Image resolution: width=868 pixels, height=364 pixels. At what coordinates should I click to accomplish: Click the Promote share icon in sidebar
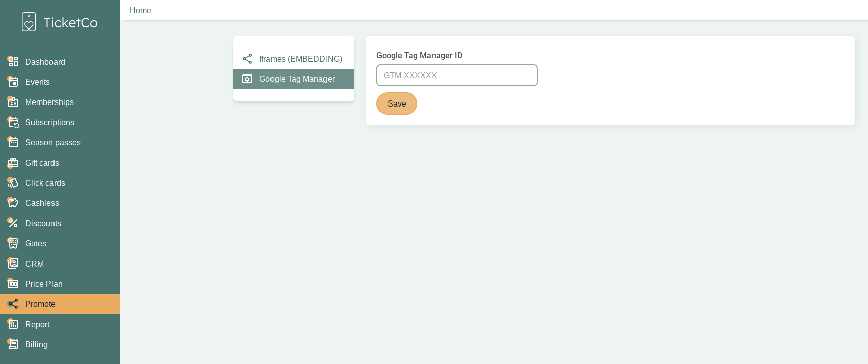pos(13,304)
